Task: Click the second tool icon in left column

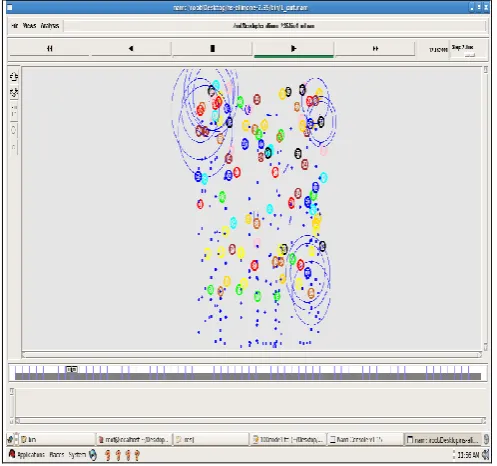Action: (x=14, y=93)
